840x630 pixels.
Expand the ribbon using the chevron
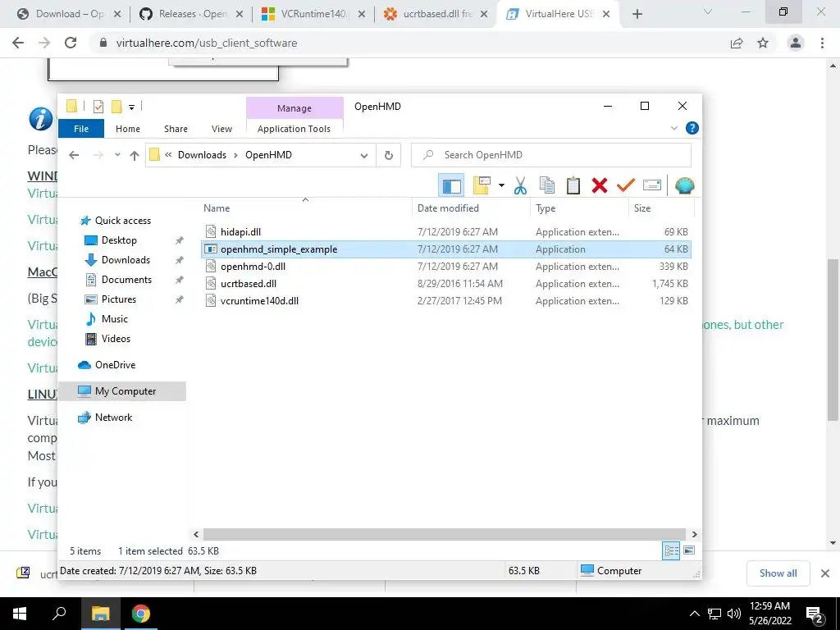point(674,128)
